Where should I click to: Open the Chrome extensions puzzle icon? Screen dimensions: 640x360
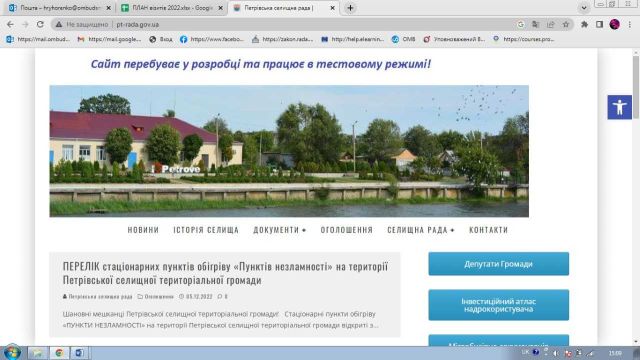[x=584, y=24]
